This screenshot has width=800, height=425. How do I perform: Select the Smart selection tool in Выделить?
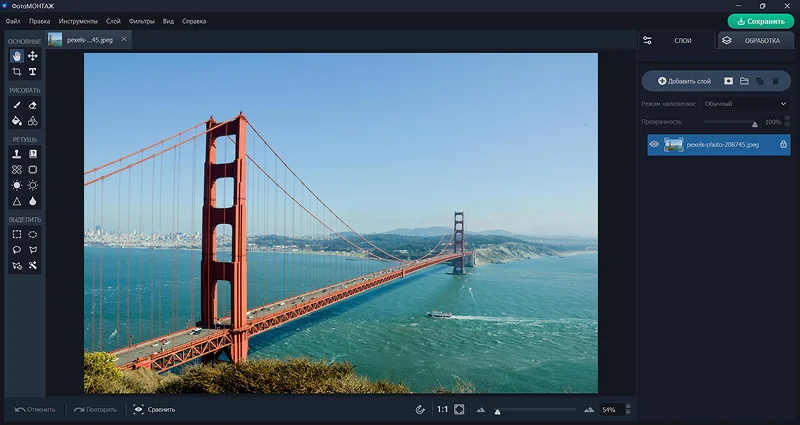pos(17,266)
